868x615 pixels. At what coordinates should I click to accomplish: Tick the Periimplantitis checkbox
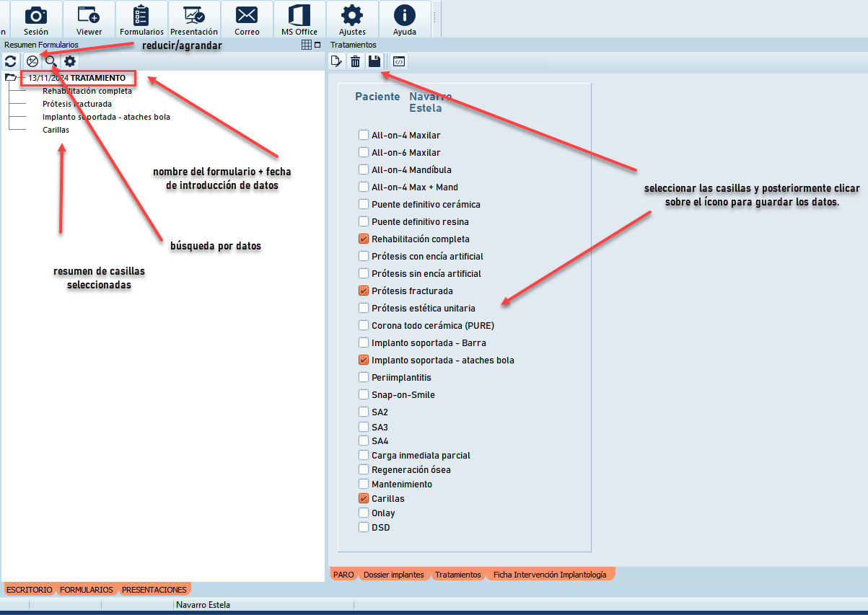click(364, 378)
